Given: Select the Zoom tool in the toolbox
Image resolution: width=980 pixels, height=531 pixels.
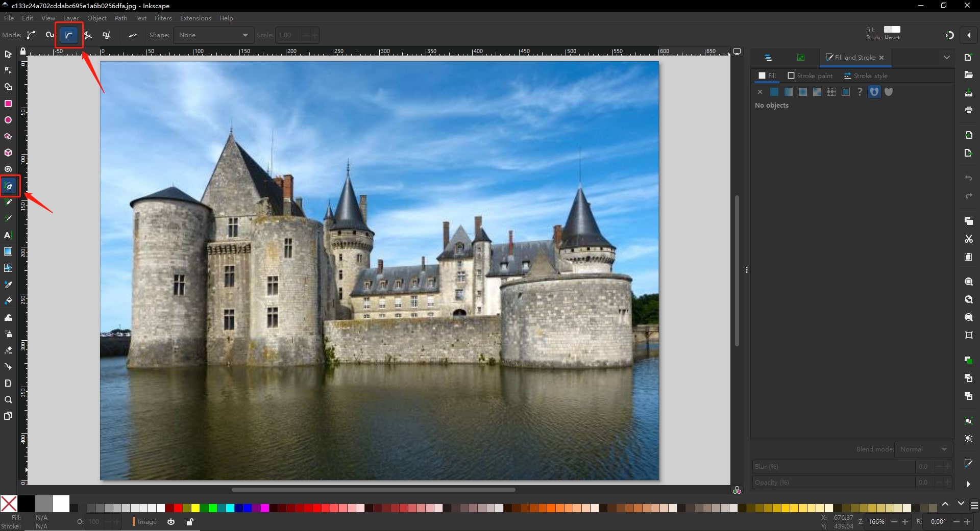Looking at the screenshot, I should pyautogui.click(x=8, y=400).
